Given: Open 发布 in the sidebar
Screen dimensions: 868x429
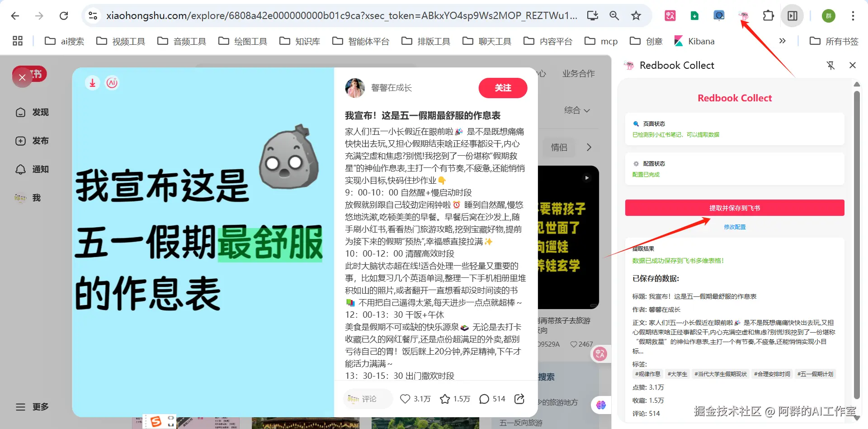Looking at the screenshot, I should (x=32, y=141).
